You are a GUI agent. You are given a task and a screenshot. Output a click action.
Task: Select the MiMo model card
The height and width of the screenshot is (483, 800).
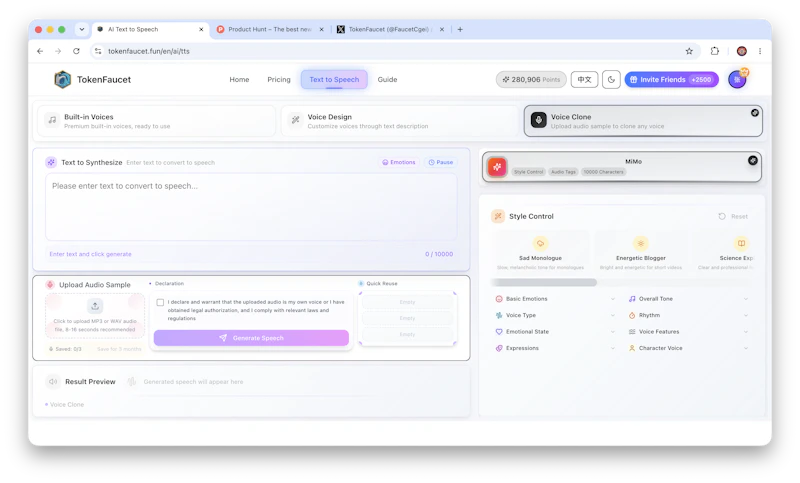point(621,167)
